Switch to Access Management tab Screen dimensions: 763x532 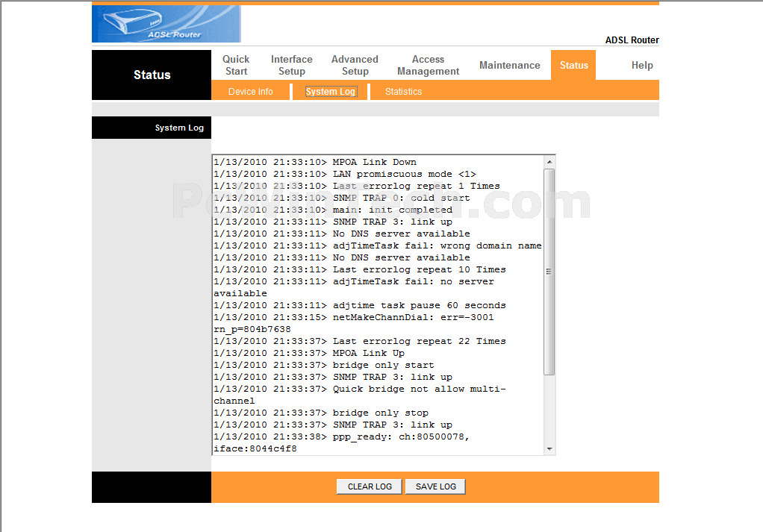point(429,65)
